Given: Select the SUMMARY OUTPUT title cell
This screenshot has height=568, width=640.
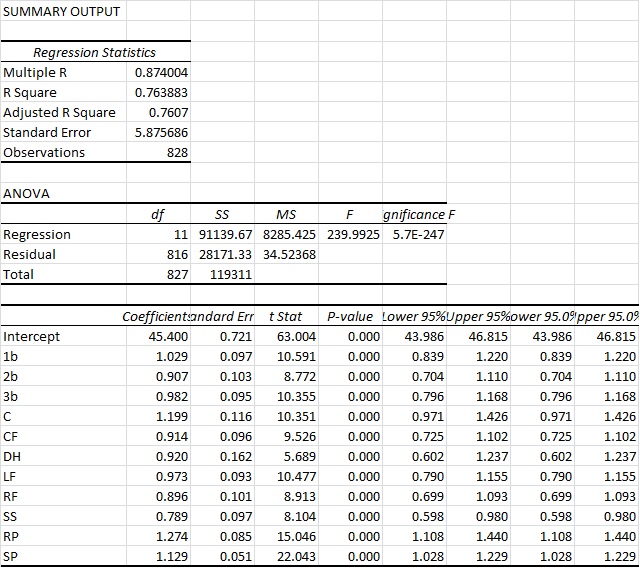Looking at the screenshot, I should click(x=62, y=11).
